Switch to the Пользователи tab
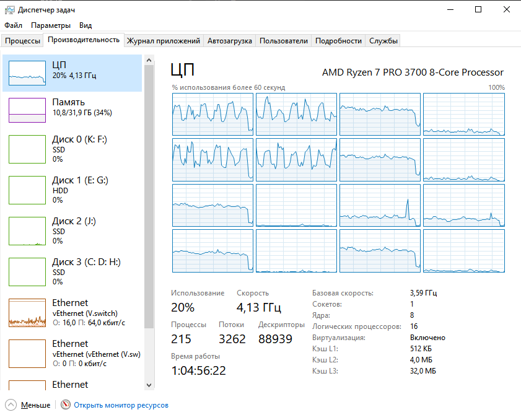Image resolution: width=521 pixels, height=420 pixels. pos(284,41)
